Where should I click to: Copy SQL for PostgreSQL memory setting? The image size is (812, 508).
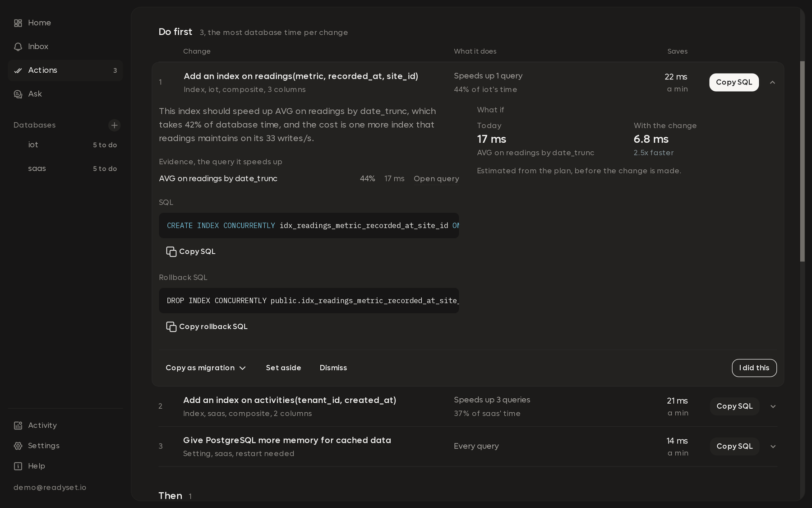(x=734, y=446)
